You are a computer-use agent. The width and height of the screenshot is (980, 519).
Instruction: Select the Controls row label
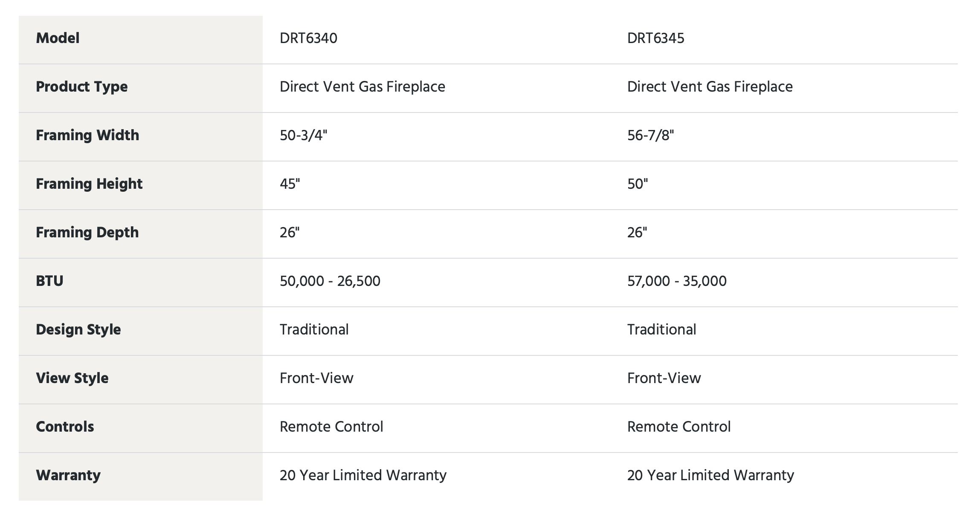65,427
